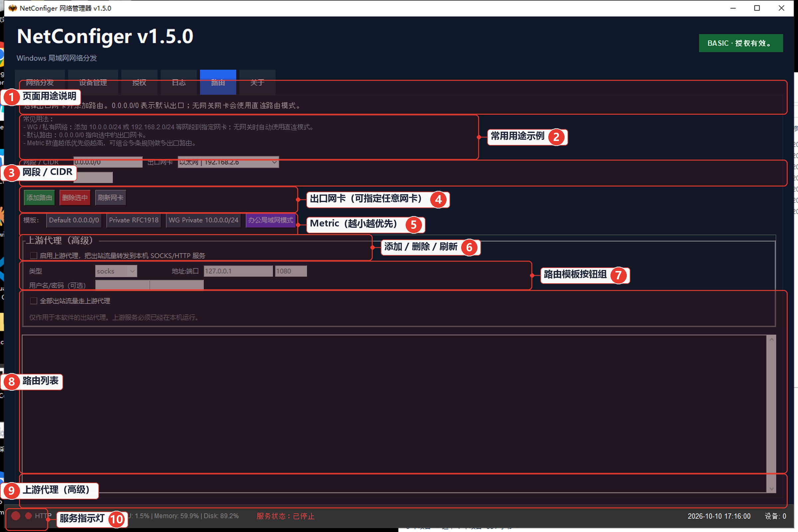
Task: Select the 路由 tab
Action: point(218,82)
